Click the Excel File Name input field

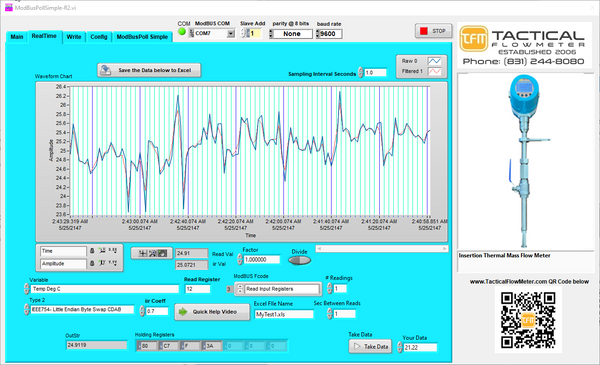click(284, 314)
